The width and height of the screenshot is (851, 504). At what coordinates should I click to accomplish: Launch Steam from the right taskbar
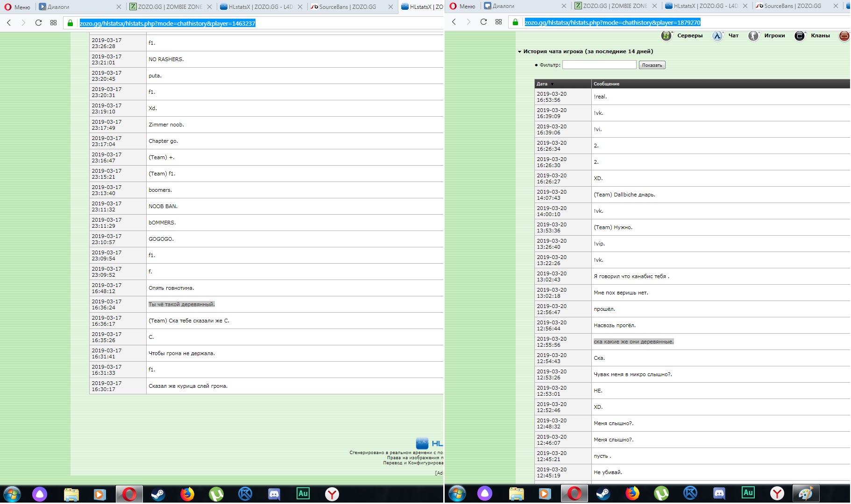click(603, 493)
